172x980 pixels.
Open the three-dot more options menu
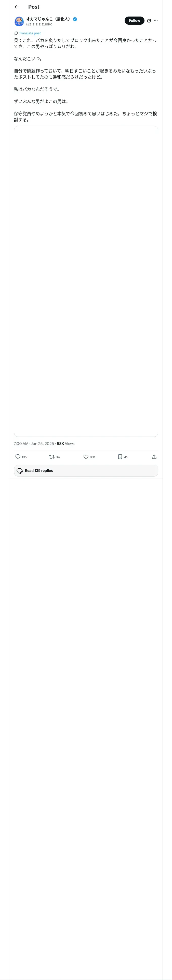coord(156,21)
